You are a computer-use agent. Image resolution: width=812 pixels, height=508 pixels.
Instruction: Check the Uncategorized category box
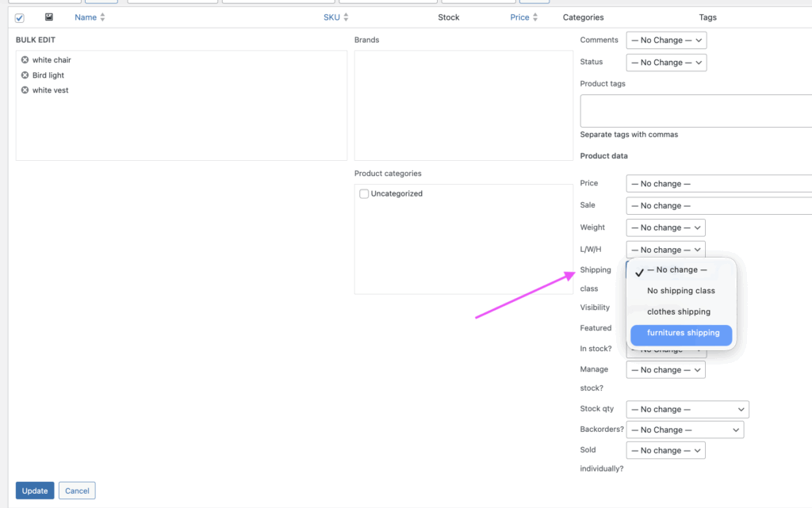coord(364,194)
